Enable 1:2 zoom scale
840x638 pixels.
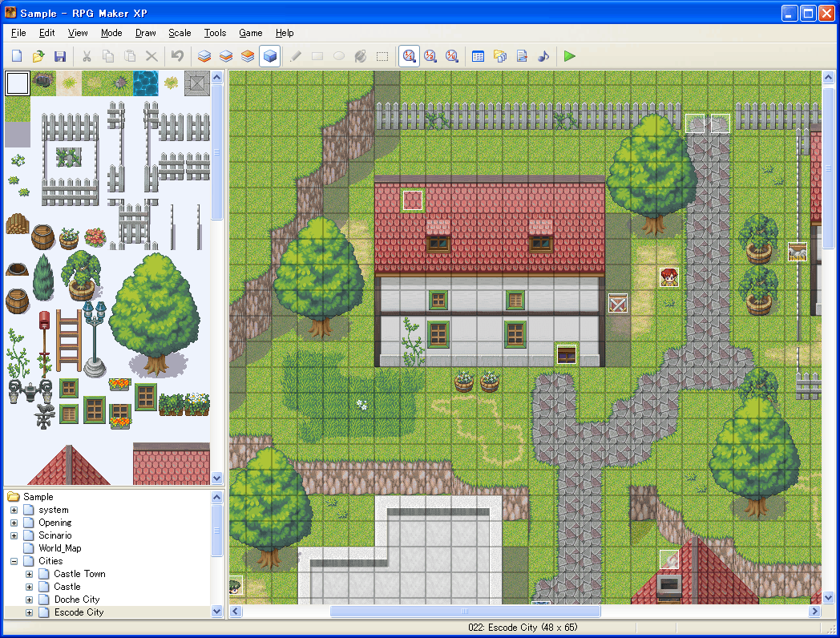point(430,56)
